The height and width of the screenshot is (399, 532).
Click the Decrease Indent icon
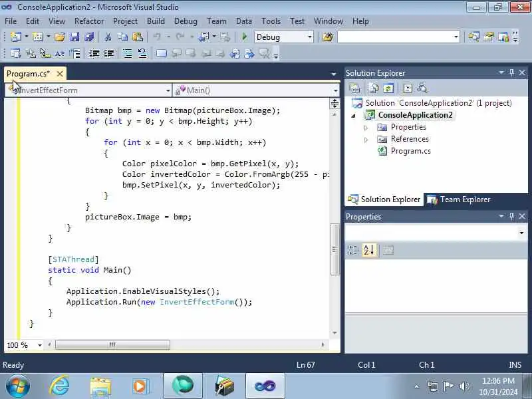94,53
